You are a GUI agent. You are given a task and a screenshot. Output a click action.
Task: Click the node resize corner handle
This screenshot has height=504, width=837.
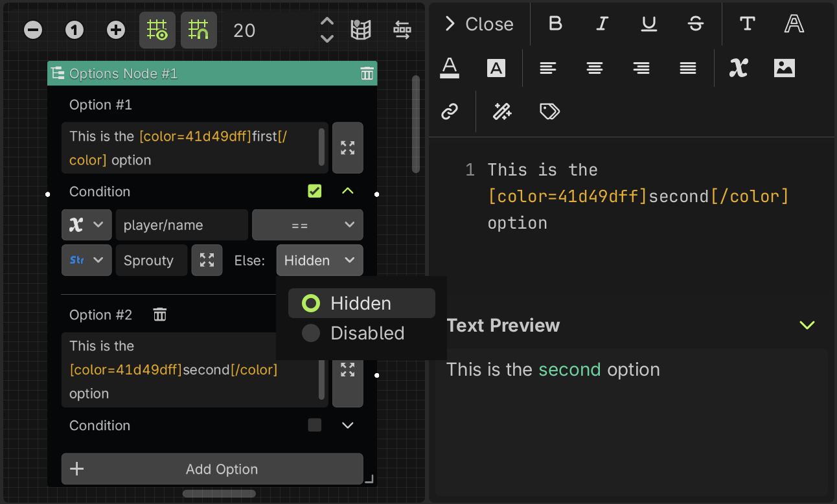(x=369, y=479)
